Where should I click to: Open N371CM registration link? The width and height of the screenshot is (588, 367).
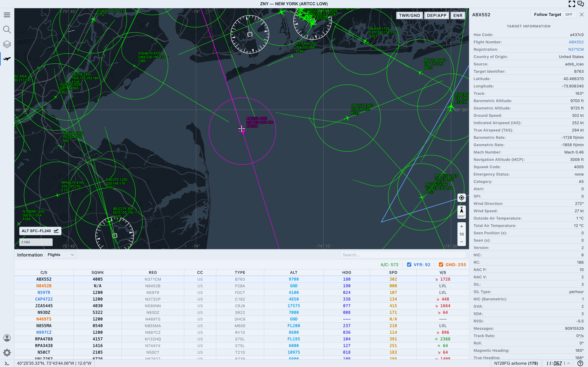576,49
